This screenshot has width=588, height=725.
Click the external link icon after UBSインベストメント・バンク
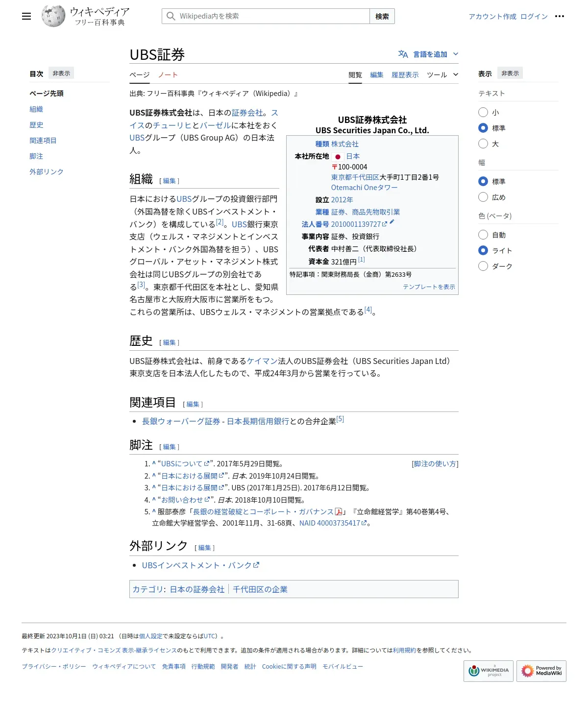[x=256, y=565]
